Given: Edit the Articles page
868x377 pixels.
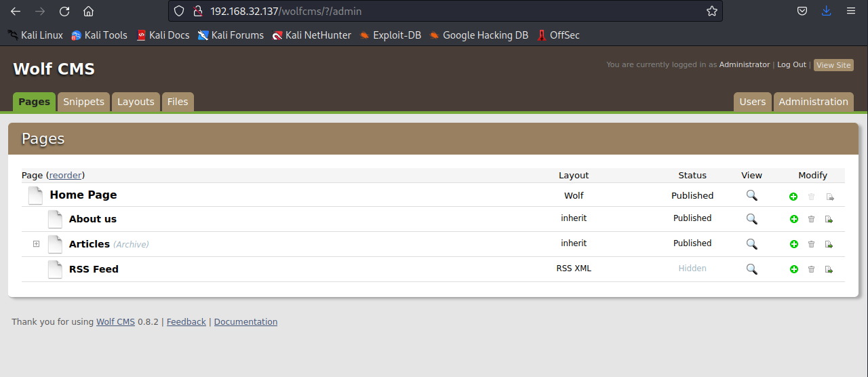Looking at the screenshot, I should 90,244.
